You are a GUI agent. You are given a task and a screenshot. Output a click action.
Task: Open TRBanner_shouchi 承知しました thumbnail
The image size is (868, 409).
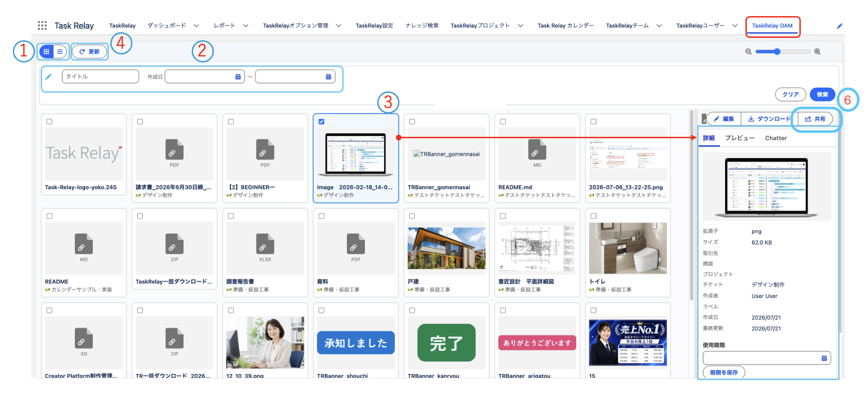356,343
